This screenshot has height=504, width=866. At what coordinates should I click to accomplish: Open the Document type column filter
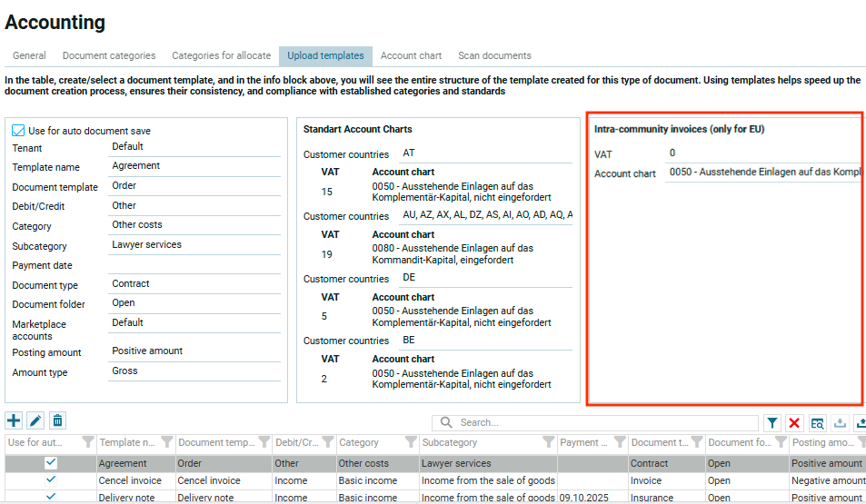pyautogui.click(x=695, y=442)
